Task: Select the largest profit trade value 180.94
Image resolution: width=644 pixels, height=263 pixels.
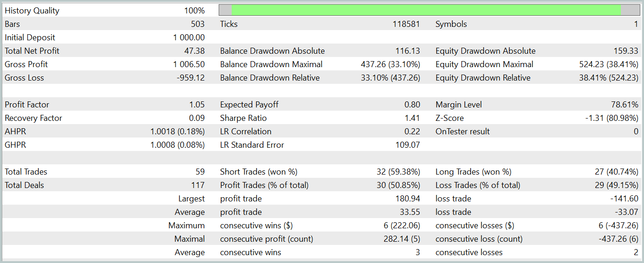Action: click(408, 199)
